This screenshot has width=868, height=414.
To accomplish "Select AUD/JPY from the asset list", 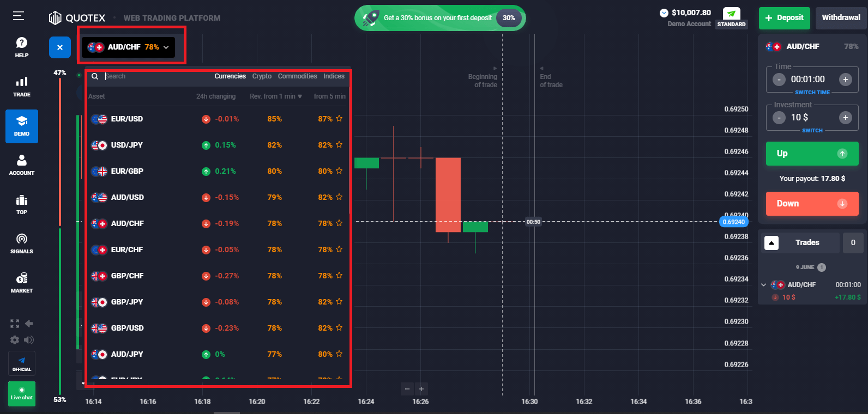I will coord(217,354).
